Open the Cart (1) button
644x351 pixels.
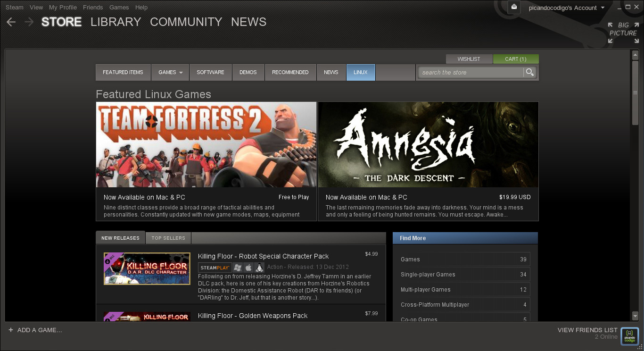515,59
